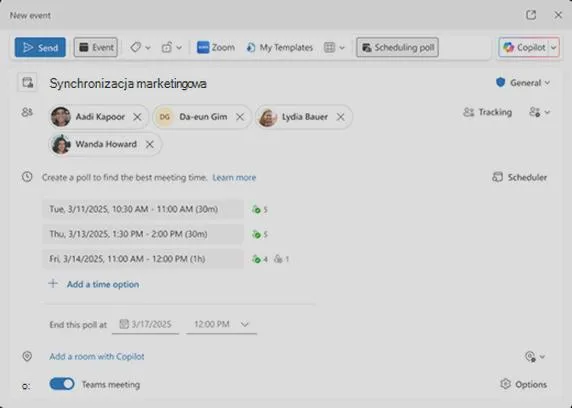Click the Zoom meeting icon in toolbar
The width and height of the screenshot is (572, 408).
(203, 47)
